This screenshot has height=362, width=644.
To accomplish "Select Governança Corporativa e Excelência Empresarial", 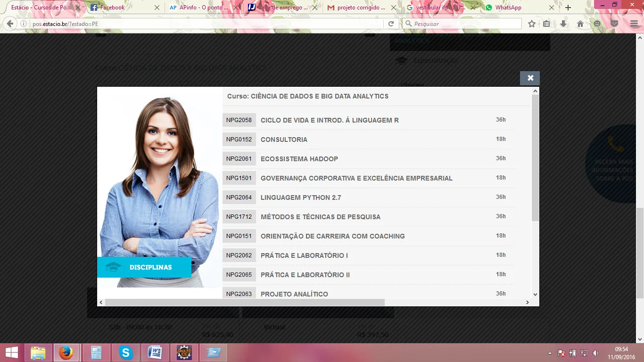I will point(356,178).
